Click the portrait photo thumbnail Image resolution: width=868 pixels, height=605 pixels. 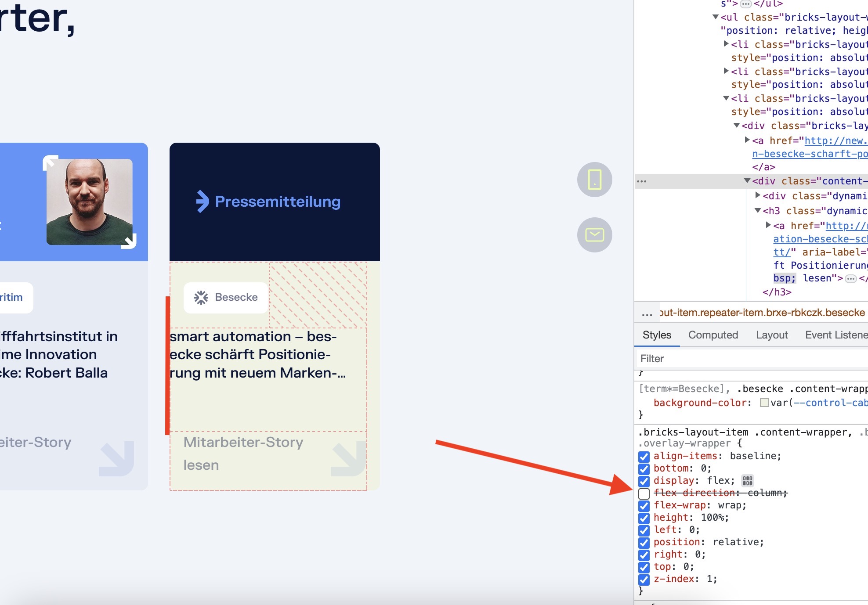tap(90, 202)
